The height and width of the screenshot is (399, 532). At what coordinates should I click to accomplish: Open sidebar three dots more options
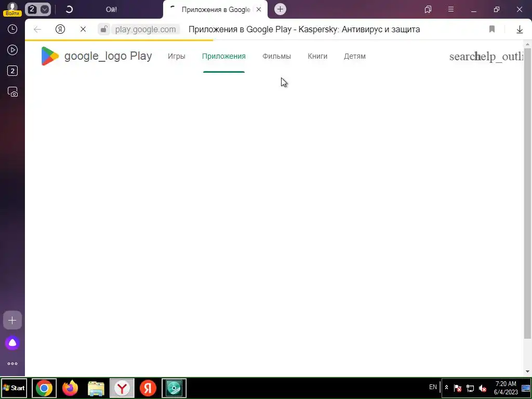(12, 364)
